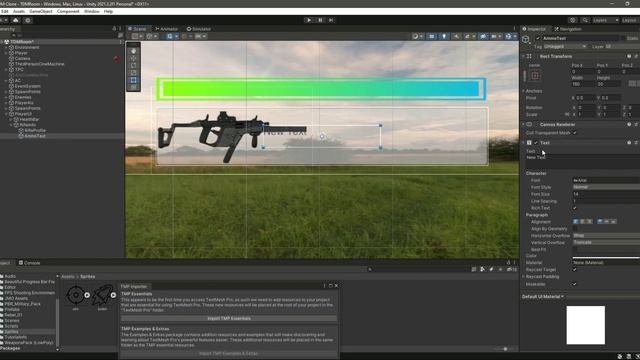Click the Pause button in the toolbar
The image size is (640, 360).
pyautogui.click(x=320, y=20)
